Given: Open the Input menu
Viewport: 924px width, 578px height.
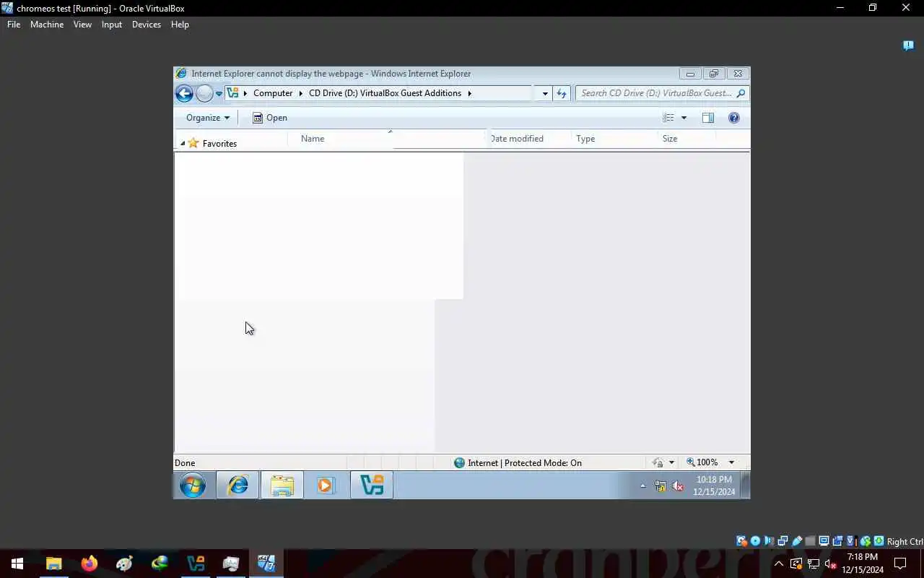Looking at the screenshot, I should pos(112,25).
